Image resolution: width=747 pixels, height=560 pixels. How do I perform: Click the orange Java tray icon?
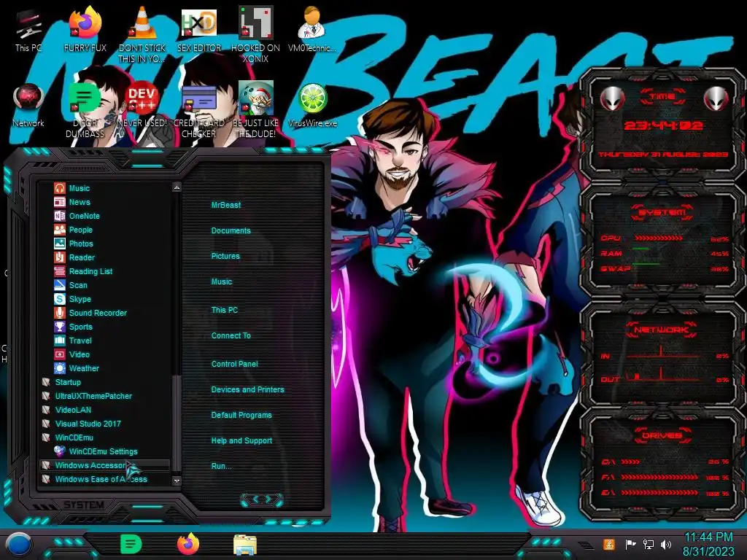point(608,544)
